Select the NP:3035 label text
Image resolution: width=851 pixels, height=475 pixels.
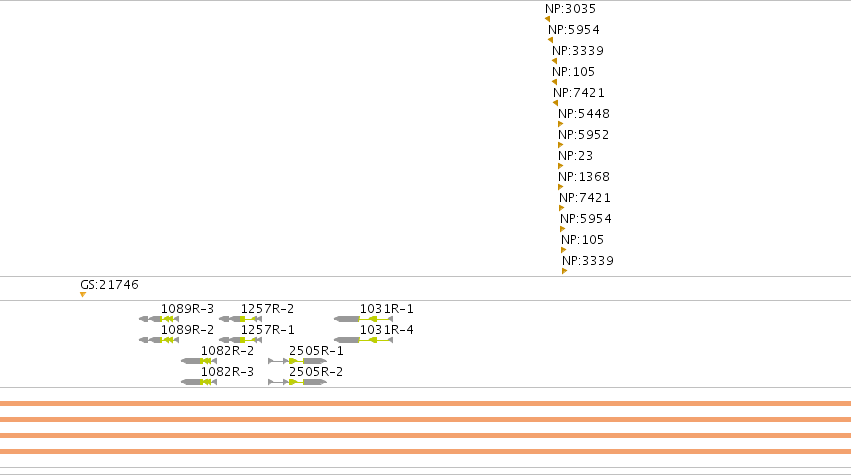pos(570,9)
